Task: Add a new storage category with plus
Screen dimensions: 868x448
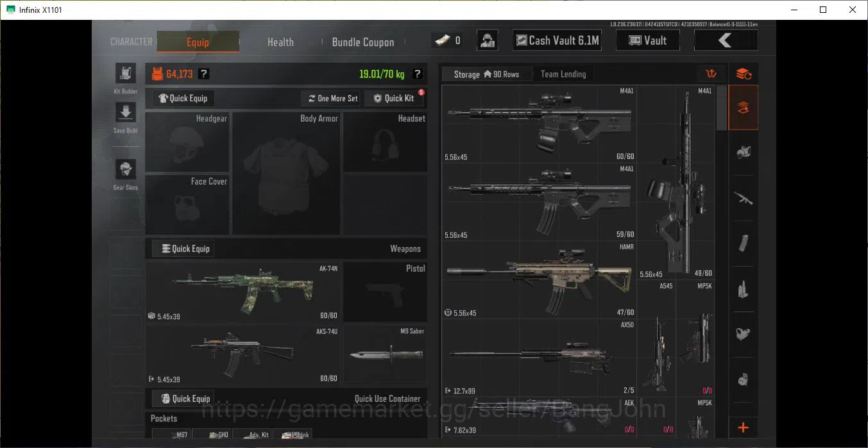Action: tap(744, 427)
